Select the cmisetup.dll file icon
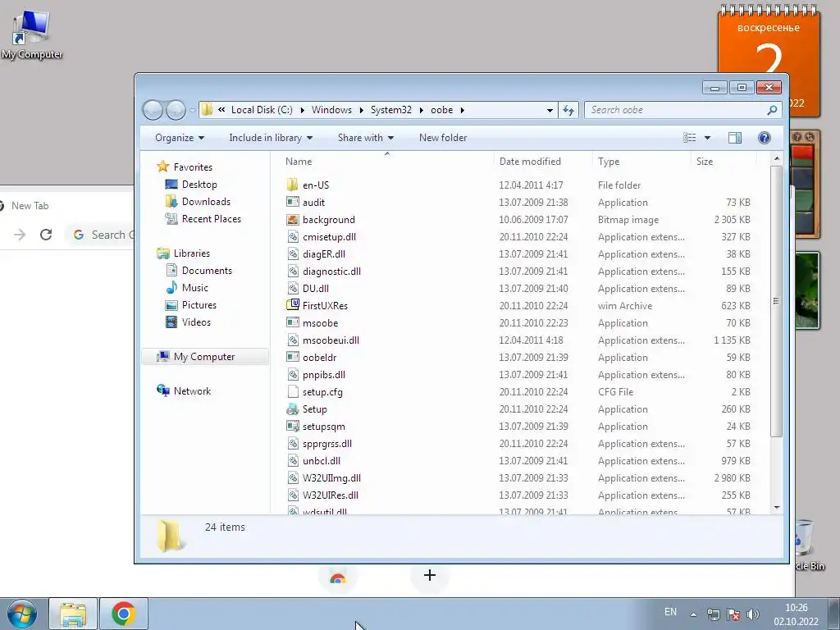This screenshot has width=840, height=630. point(293,237)
